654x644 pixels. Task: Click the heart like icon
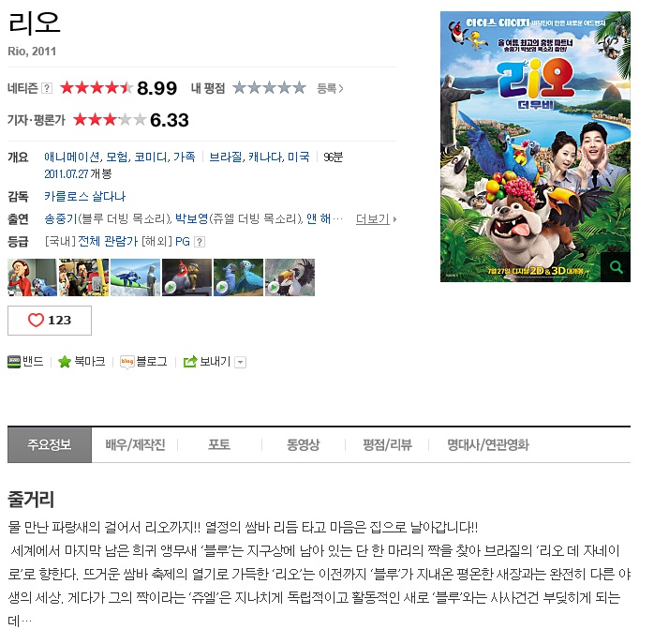click(36, 321)
